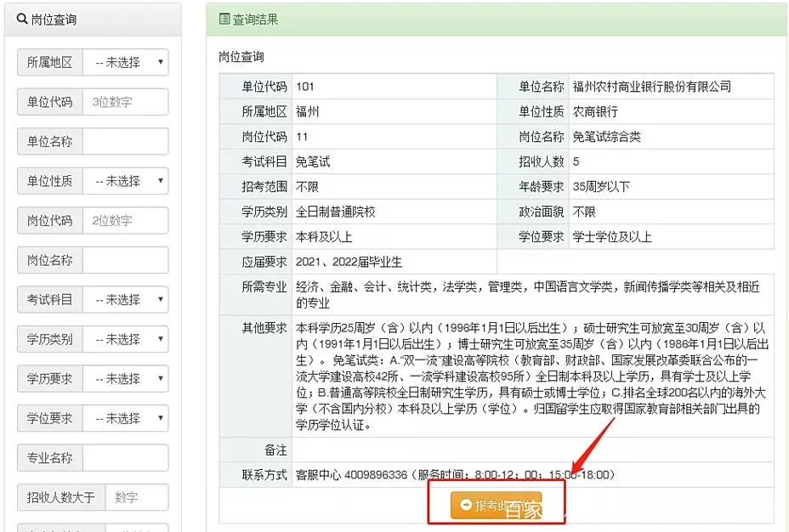Focus the 岗位代码 2位数字 input field

pyautogui.click(x=125, y=221)
